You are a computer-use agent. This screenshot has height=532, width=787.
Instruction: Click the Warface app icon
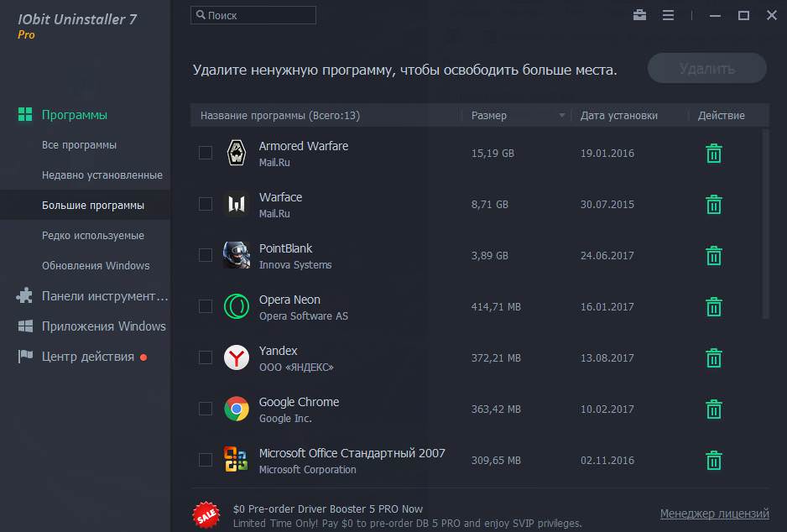(237, 204)
